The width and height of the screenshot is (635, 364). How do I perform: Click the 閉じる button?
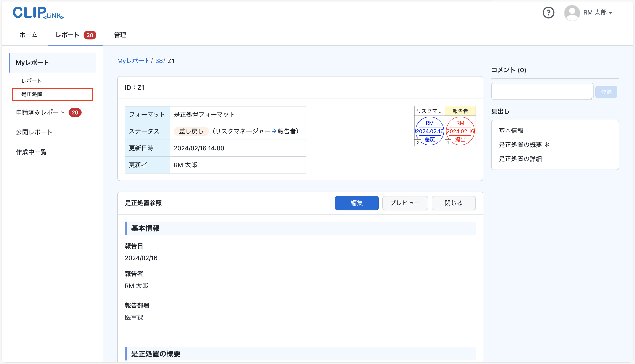coord(454,203)
